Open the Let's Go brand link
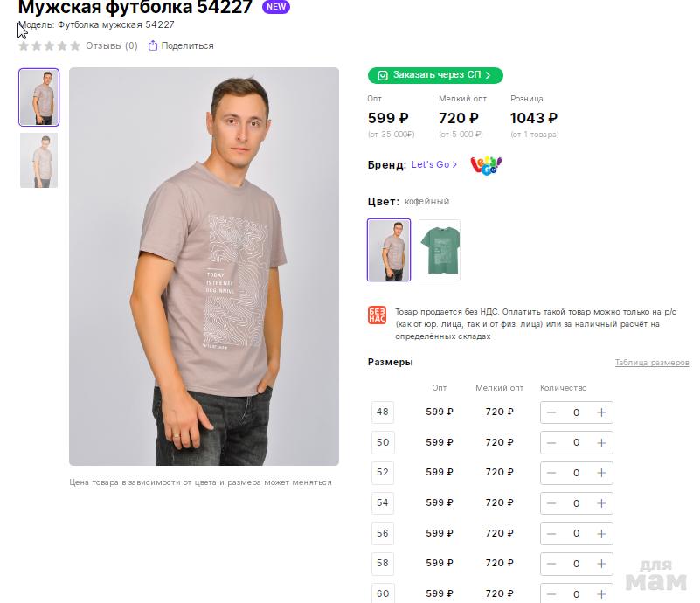 point(434,164)
